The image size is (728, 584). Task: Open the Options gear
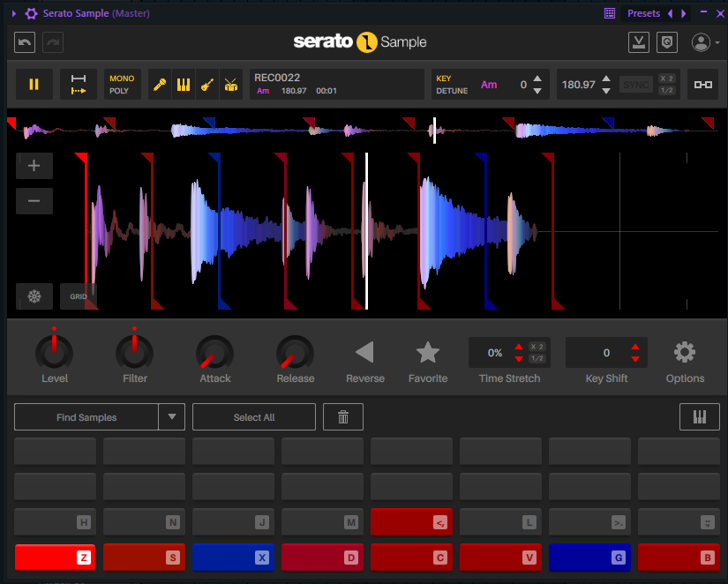coord(685,352)
